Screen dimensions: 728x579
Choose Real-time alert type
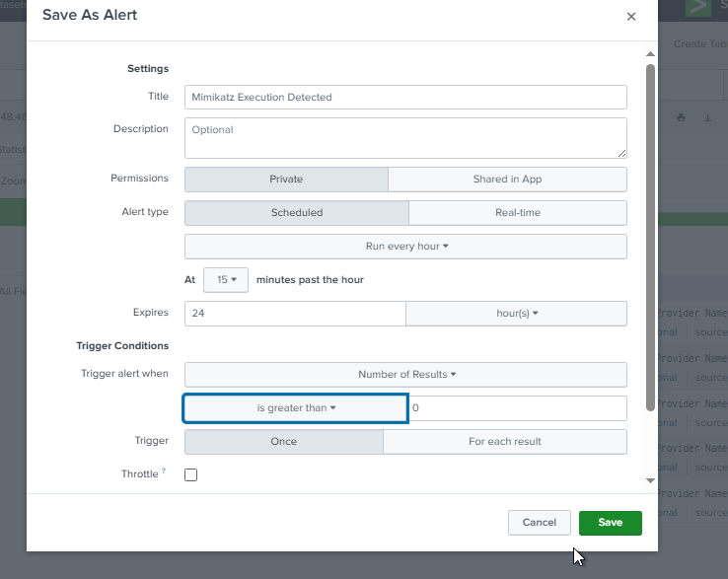518,213
